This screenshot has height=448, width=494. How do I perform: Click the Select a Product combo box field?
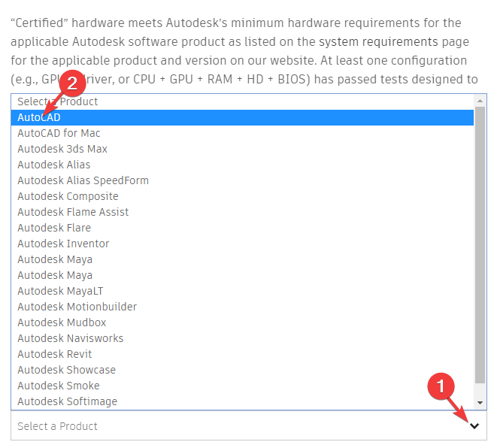(x=249, y=426)
